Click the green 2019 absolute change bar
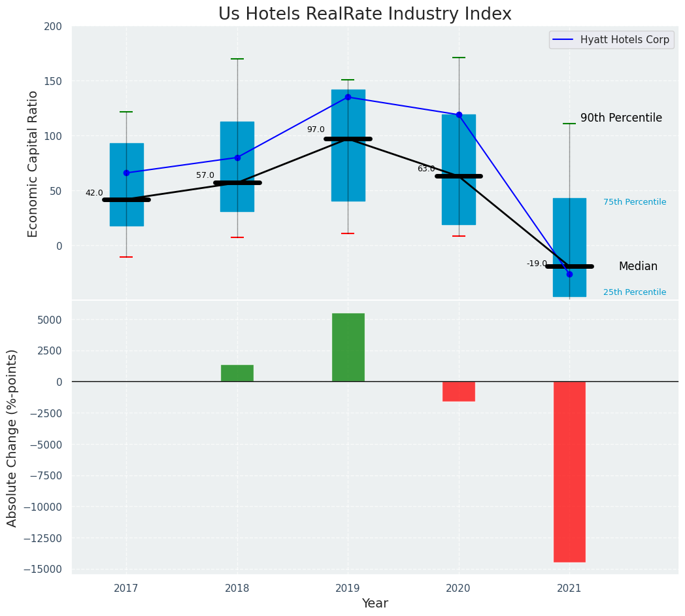This screenshot has height=616, width=685. 348,347
